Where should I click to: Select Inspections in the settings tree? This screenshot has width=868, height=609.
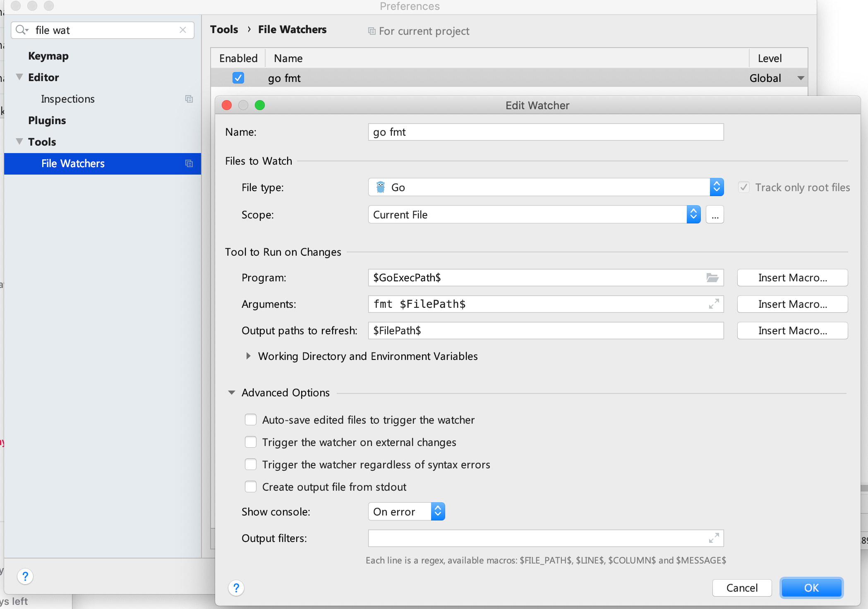point(68,99)
